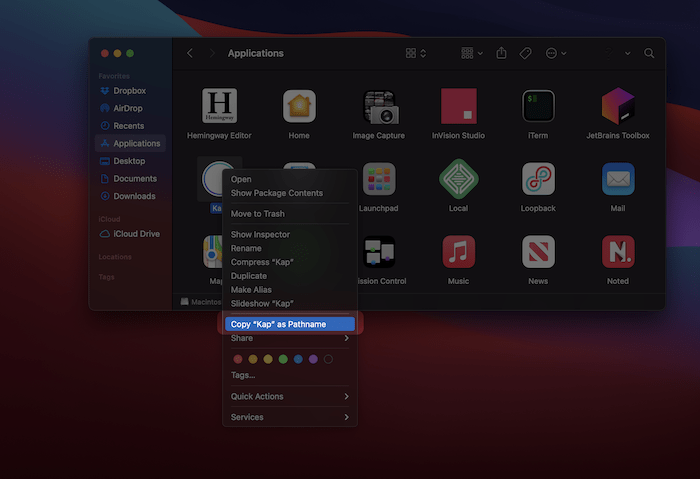
Task: Select the Launchpad app icon
Action: tap(379, 179)
